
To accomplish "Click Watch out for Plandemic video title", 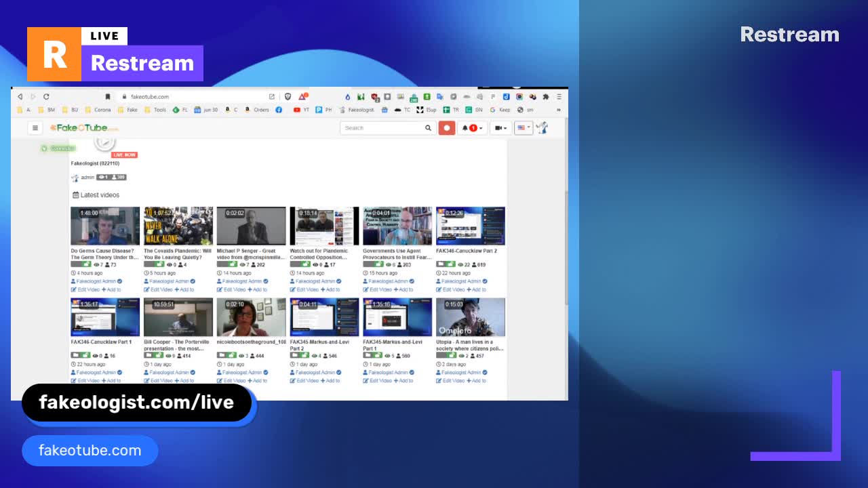I will [319, 254].
